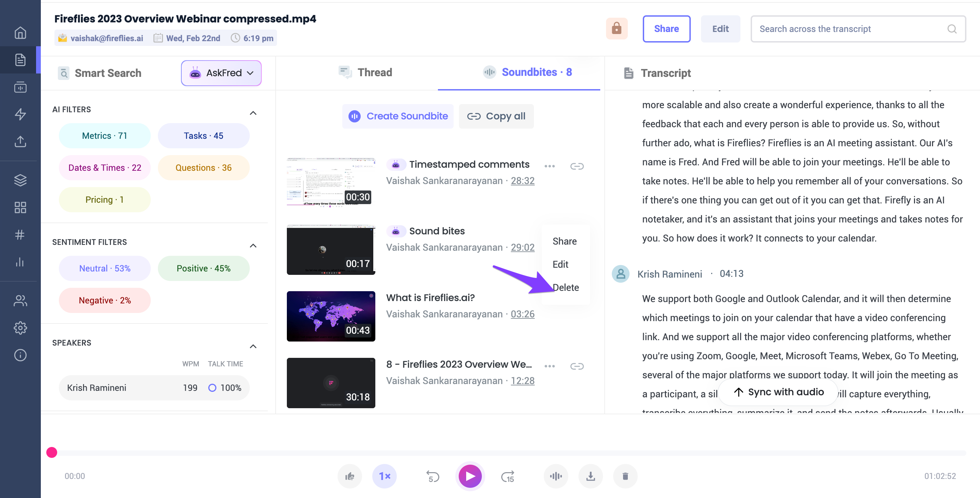This screenshot has height=498, width=980.
Task: Toggle the Metrics · 71 filter
Action: coord(104,136)
